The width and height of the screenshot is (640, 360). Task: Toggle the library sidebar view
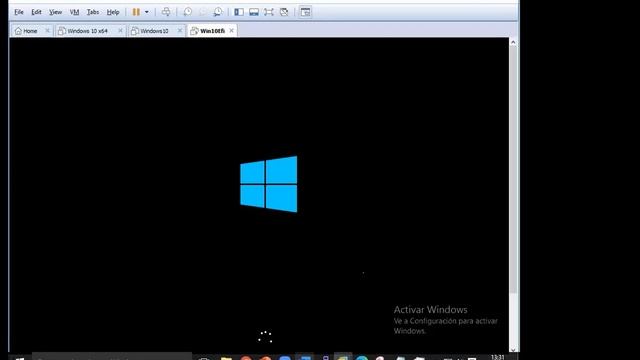click(x=239, y=12)
